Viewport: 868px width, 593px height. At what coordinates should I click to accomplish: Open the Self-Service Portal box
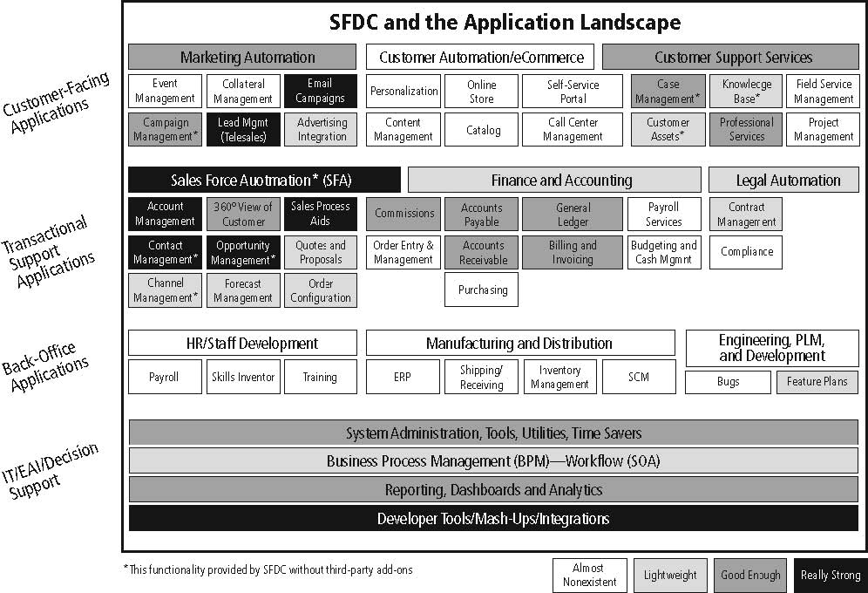(573, 92)
